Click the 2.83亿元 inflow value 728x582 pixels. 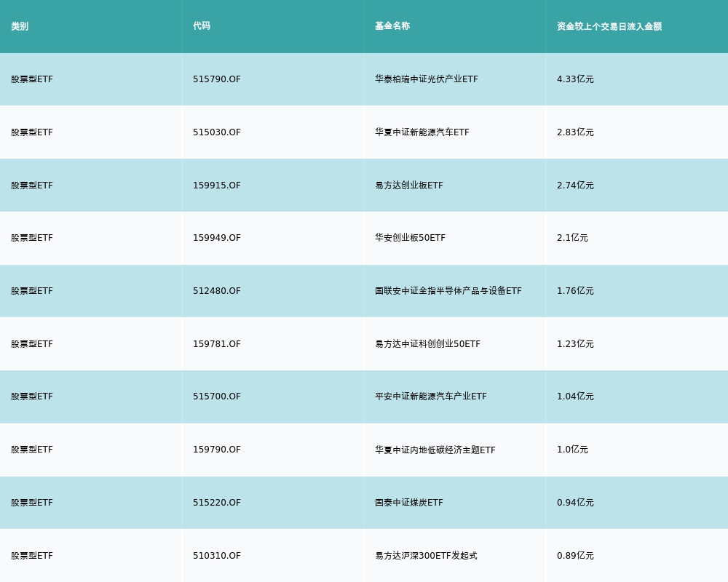(575, 132)
